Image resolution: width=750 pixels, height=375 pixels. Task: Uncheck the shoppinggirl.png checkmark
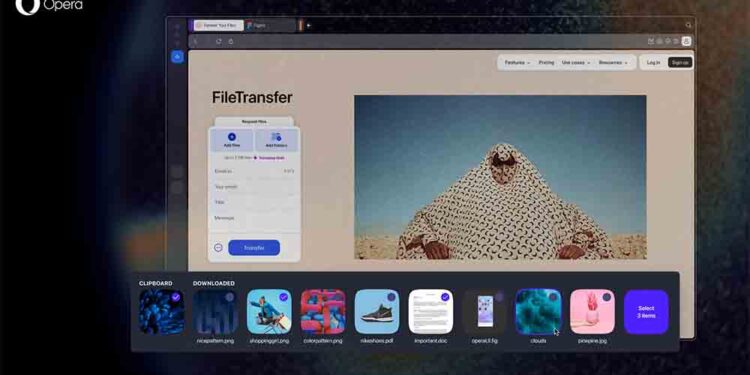click(284, 297)
